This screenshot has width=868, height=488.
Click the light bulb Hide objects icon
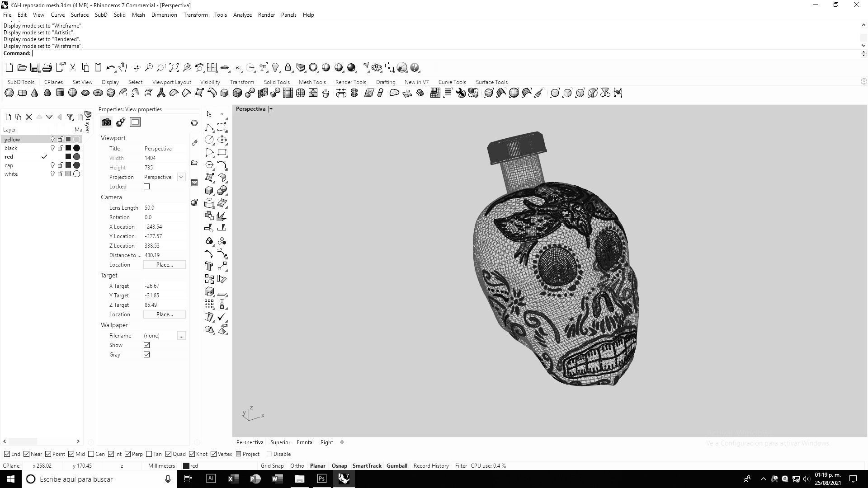275,68
